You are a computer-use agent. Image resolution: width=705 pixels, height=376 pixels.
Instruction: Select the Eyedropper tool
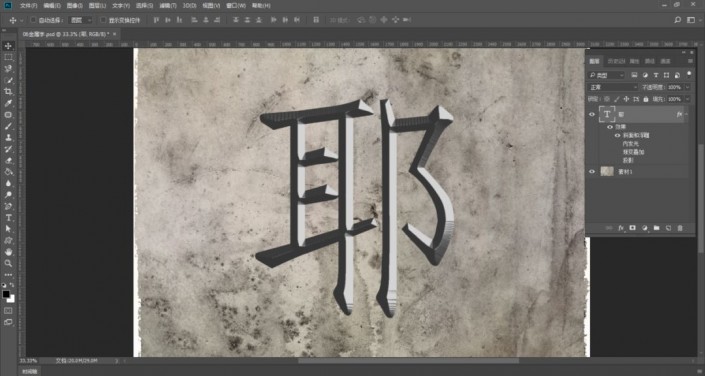8,103
